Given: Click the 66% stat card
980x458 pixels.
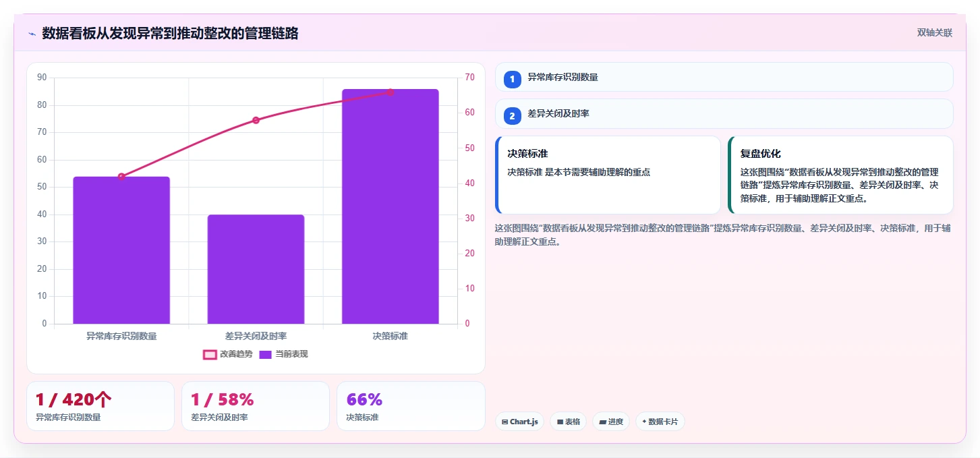Looking at the screenshot, I should tap(411, 406).
